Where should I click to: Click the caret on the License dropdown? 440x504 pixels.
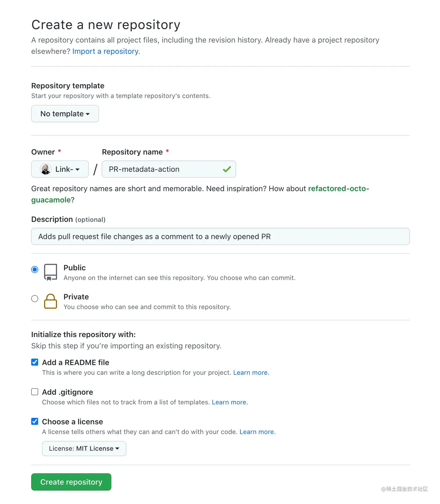point(118,448)
